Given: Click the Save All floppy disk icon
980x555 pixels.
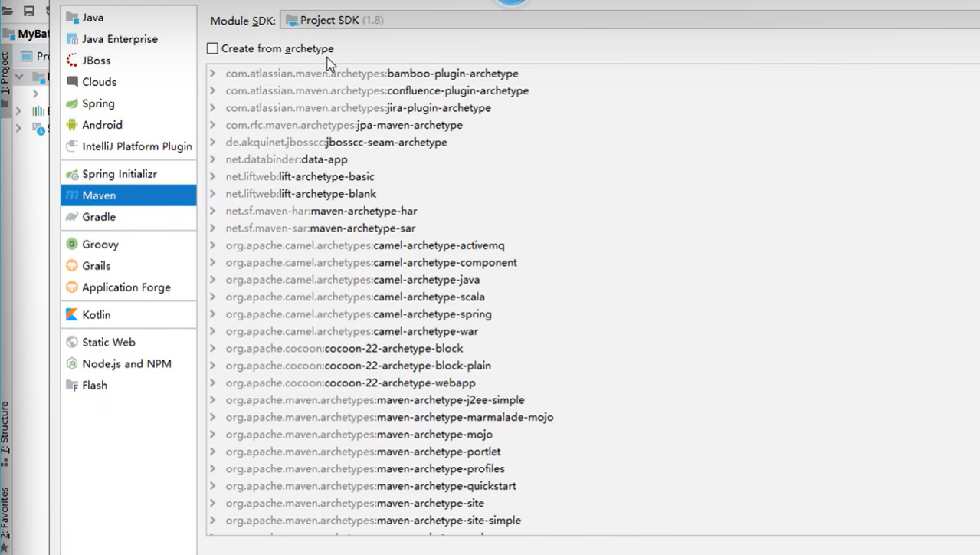Looking at the screenshot, I should click(x=28, y=11).
